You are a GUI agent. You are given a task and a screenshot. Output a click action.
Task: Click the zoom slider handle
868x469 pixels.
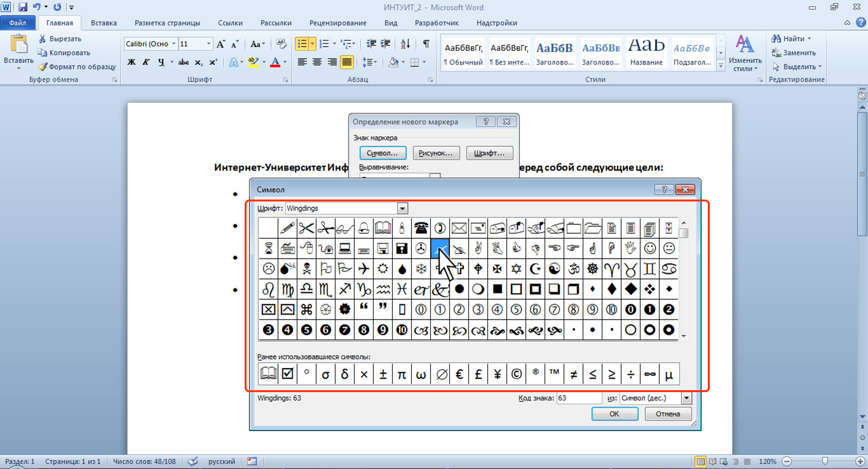pyautogui.click(x=825, y=461)
